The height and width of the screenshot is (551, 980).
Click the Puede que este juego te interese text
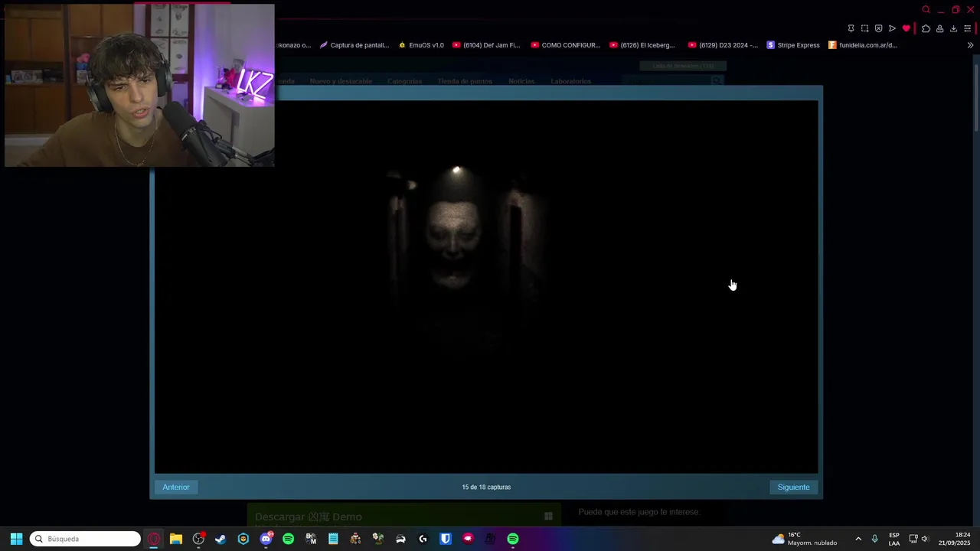coord(639,512)
